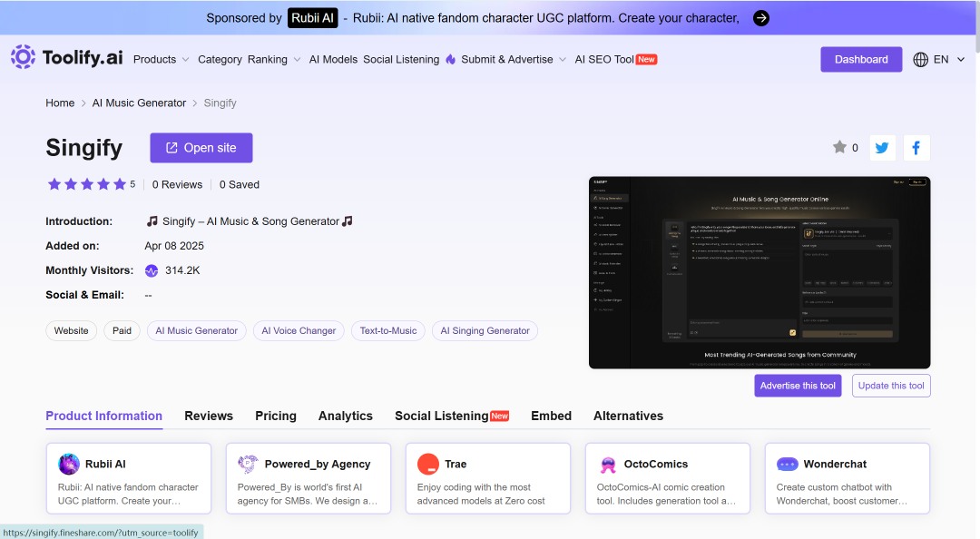
Task: Open the Trae card title
Action: click(456, 464)
